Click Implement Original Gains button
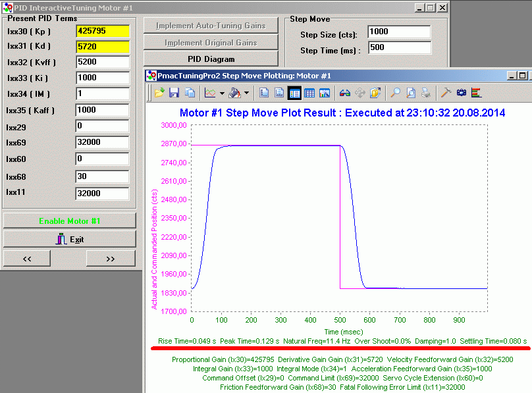 coord(211,42)
